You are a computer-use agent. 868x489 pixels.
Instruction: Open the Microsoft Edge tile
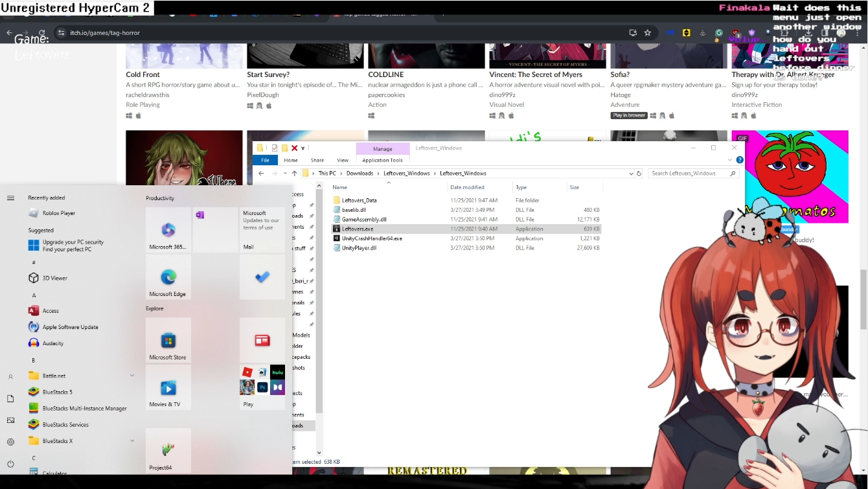click(x=168, y=277)
